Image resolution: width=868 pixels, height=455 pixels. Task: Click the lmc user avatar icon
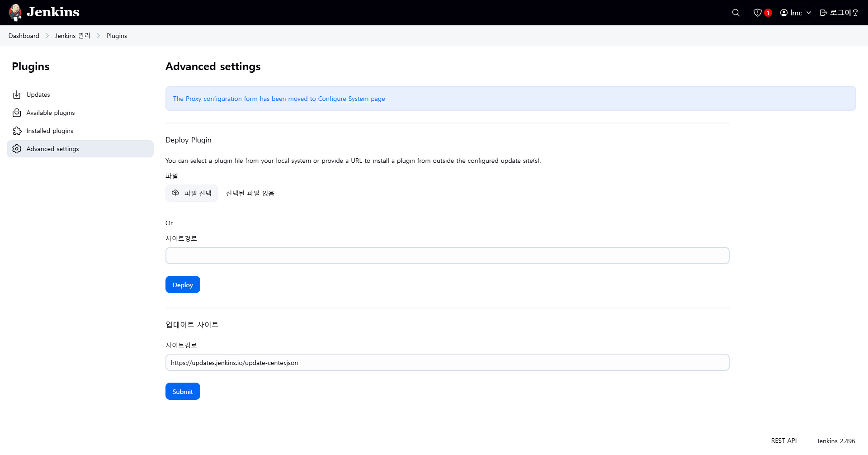click(x=784, y=13)
